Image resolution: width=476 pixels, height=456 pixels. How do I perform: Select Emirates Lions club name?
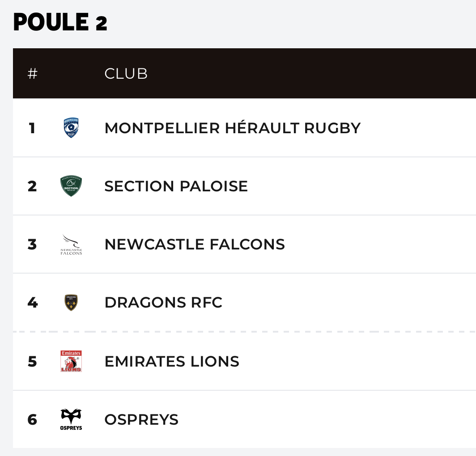coord(172,361)
